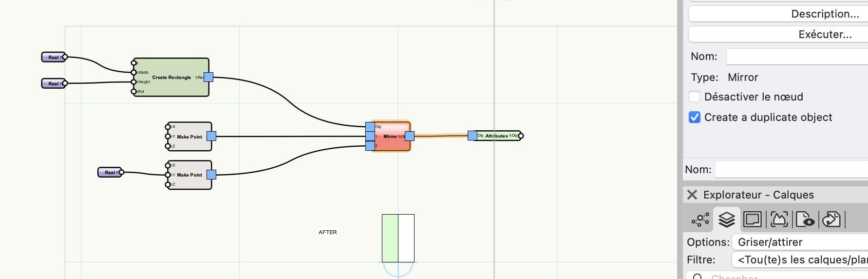Open the Options Griser/attirer dropdown

(800, 242)
